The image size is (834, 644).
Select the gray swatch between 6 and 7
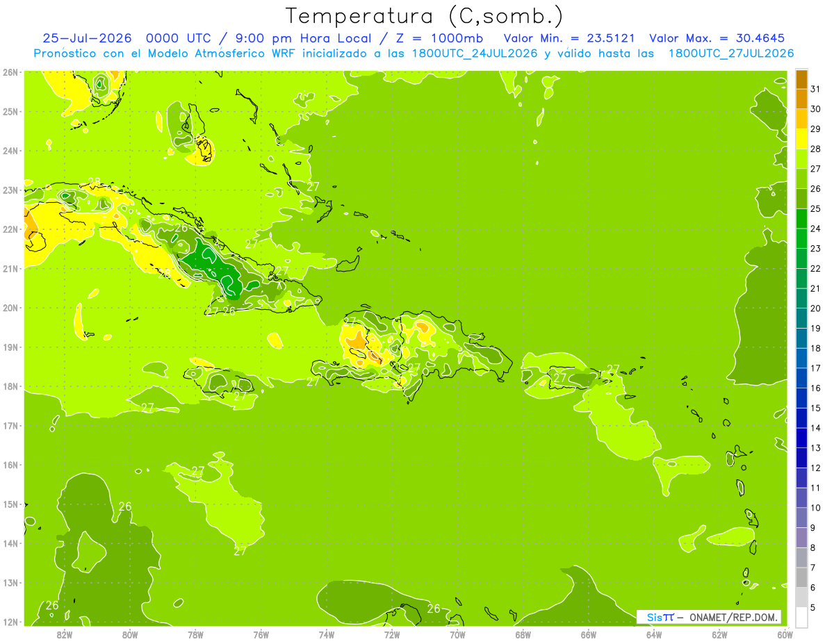tap(801, 577)
